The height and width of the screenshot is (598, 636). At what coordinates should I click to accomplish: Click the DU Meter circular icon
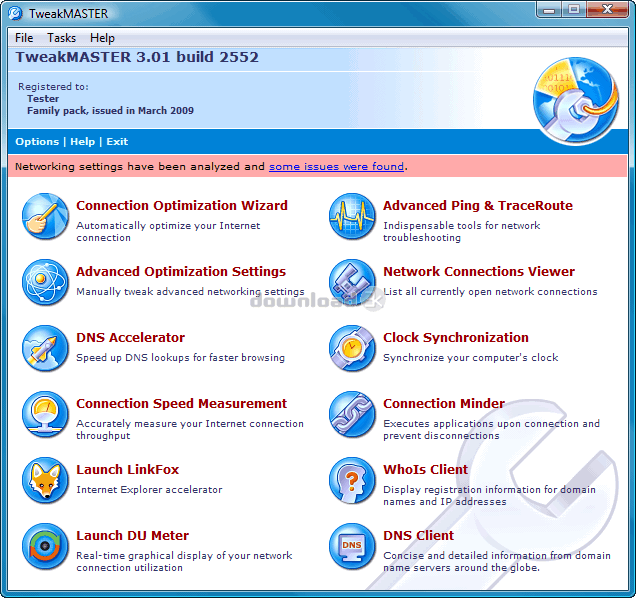(45, 546)
